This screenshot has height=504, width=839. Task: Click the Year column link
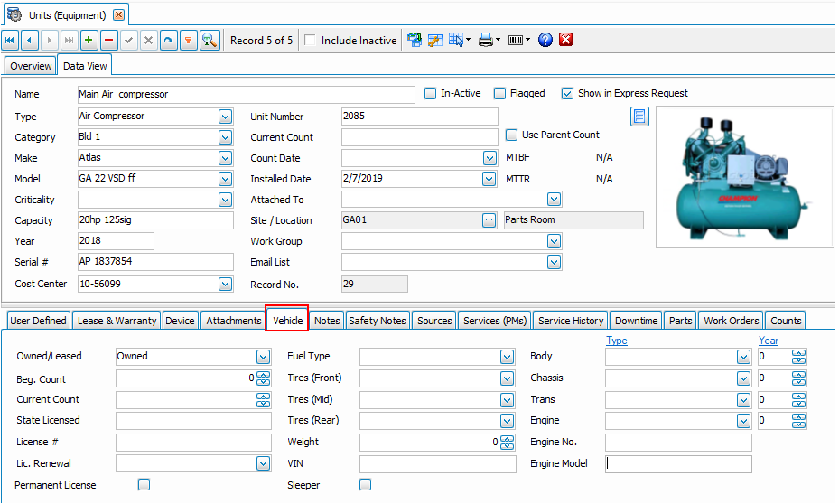[769, 341]
